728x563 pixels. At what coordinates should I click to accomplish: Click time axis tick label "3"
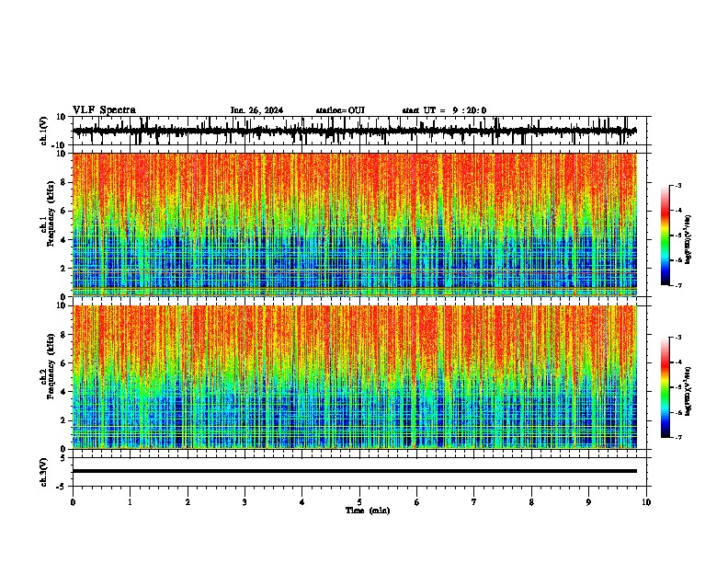(245, 502)
